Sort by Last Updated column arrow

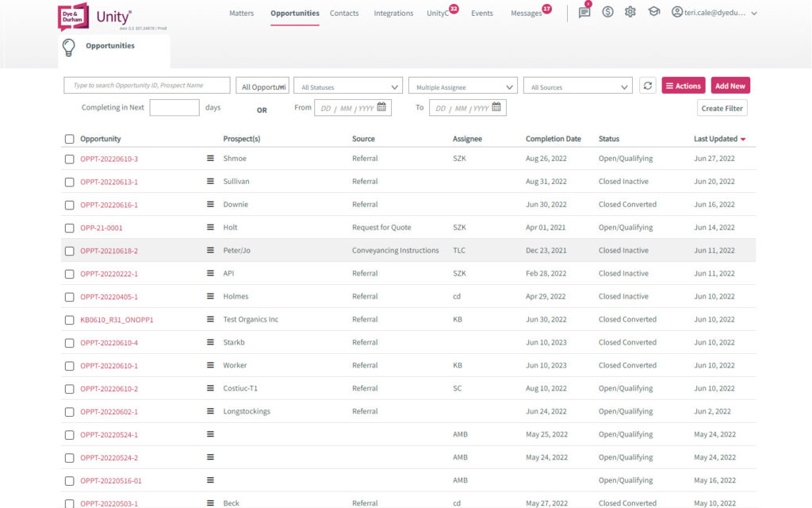pyautogui.click(x=741, y=138)
